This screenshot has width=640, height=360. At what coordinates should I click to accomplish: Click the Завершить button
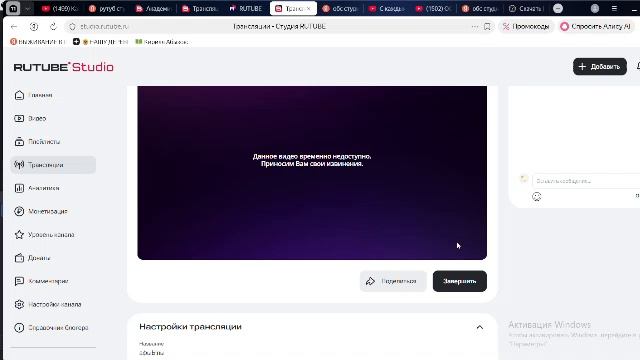point(460,281)
